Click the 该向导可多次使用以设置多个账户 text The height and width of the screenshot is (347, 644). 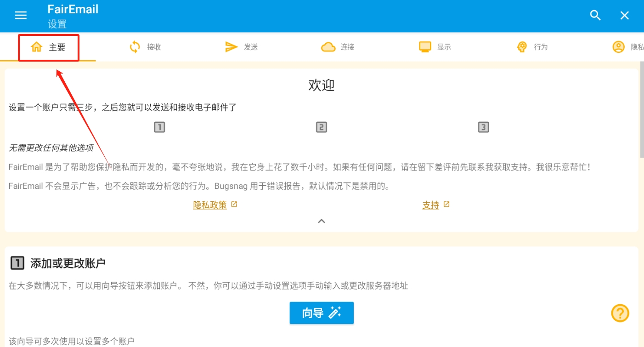click(x=72, y=341)
